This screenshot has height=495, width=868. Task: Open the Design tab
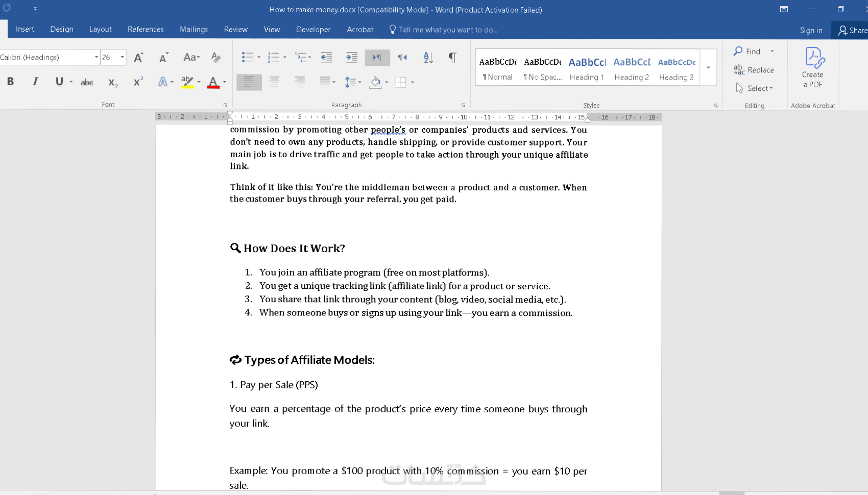coord(62,29)
